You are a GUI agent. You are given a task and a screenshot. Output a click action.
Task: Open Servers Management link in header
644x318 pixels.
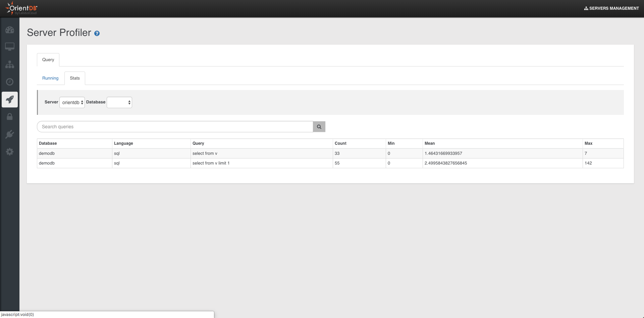tap(611, 8)
